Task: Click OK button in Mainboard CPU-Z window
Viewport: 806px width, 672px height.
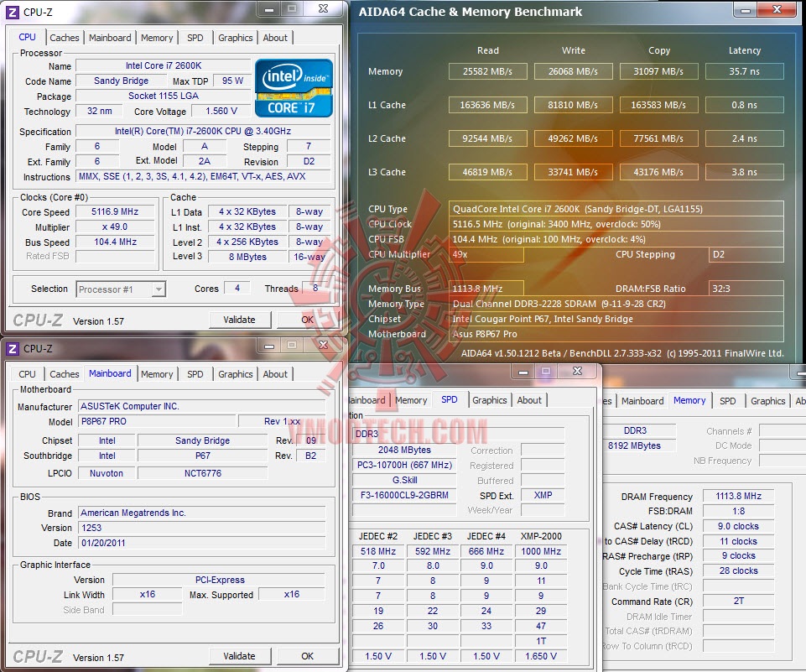Action: click(308, 656)
